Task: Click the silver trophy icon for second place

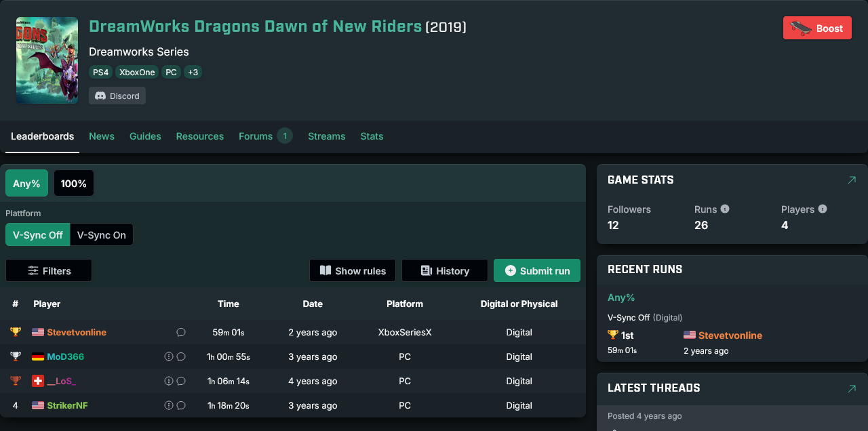Action: point(16,356)
